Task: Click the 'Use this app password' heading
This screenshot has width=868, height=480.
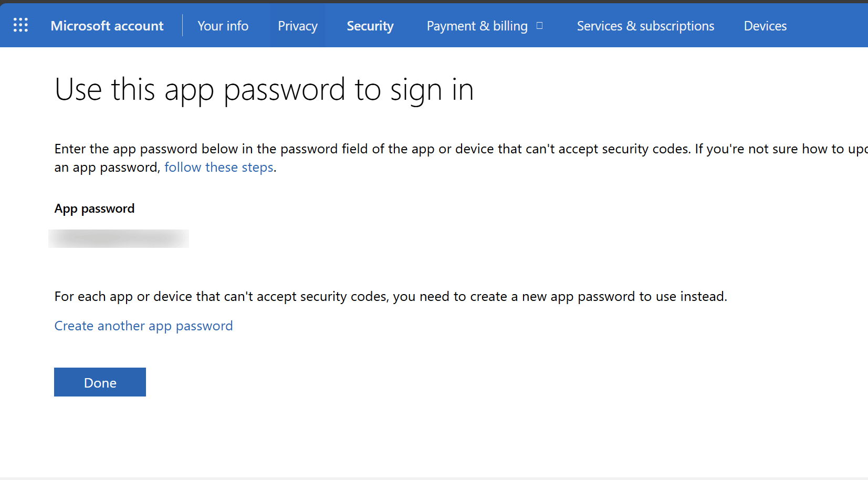Action: pyautogui.click(x=264, y=89)
